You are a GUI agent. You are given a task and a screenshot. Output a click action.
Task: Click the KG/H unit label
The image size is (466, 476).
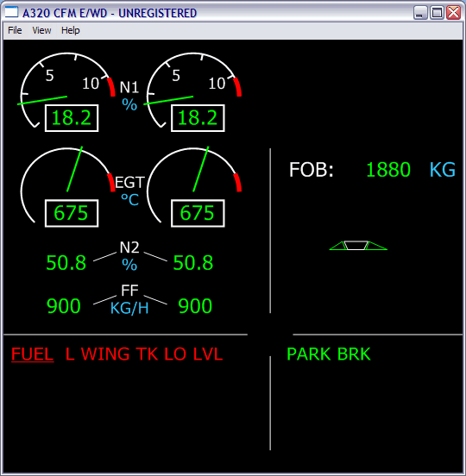click(129, 309)
